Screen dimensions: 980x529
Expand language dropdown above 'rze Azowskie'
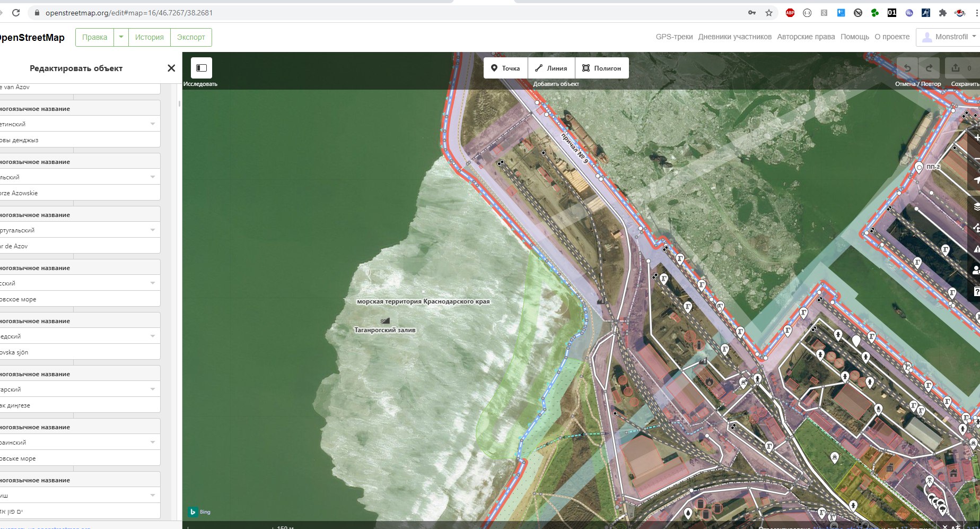pos(153,177)
